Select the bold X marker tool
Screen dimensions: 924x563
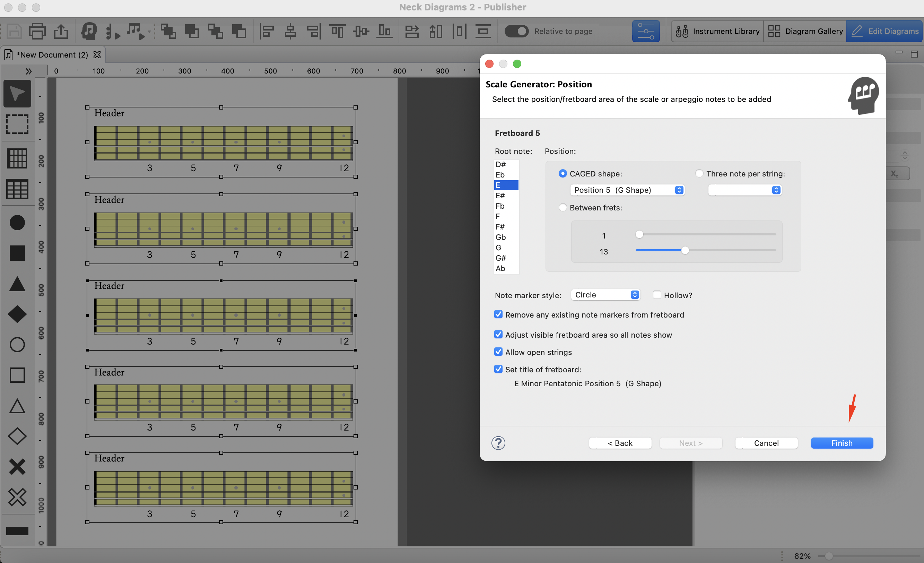tap(17, 467)
